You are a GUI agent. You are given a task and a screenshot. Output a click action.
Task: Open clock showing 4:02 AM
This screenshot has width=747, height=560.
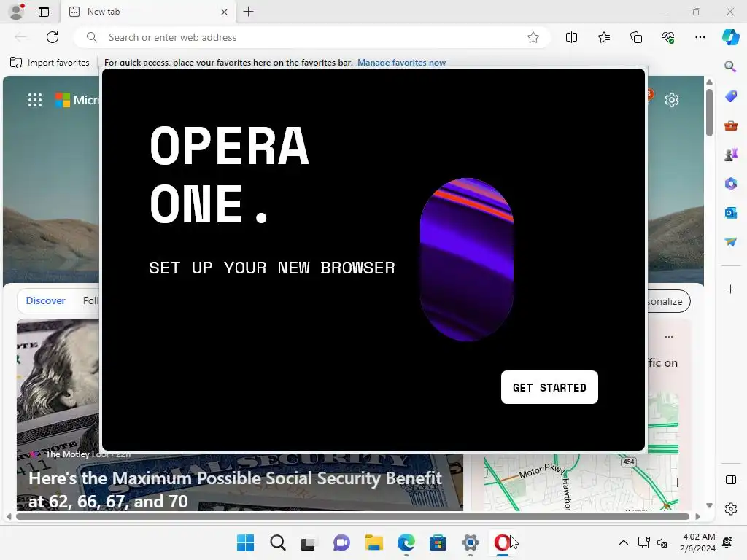click(x=697, y=542)
